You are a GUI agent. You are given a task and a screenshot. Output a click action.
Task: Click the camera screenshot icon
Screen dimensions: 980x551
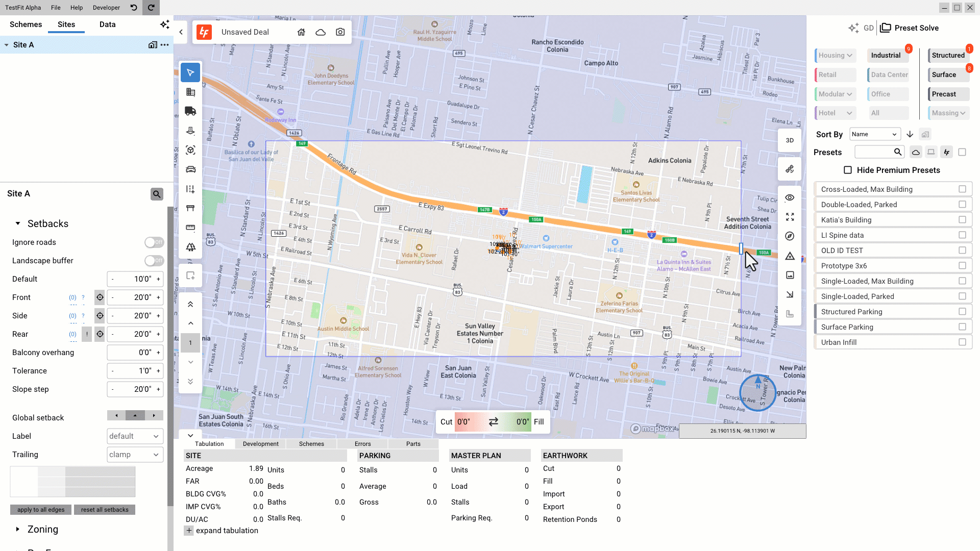(x=340, y=32)
